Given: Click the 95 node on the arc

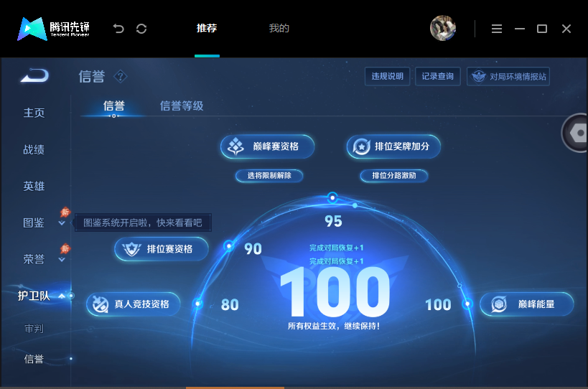Looking at the screenshot, I should pos(332,197).
